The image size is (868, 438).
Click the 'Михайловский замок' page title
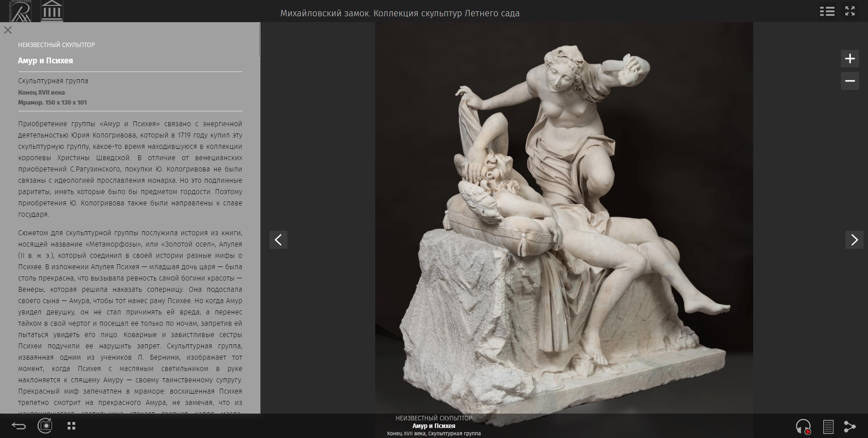click(400, 14)
